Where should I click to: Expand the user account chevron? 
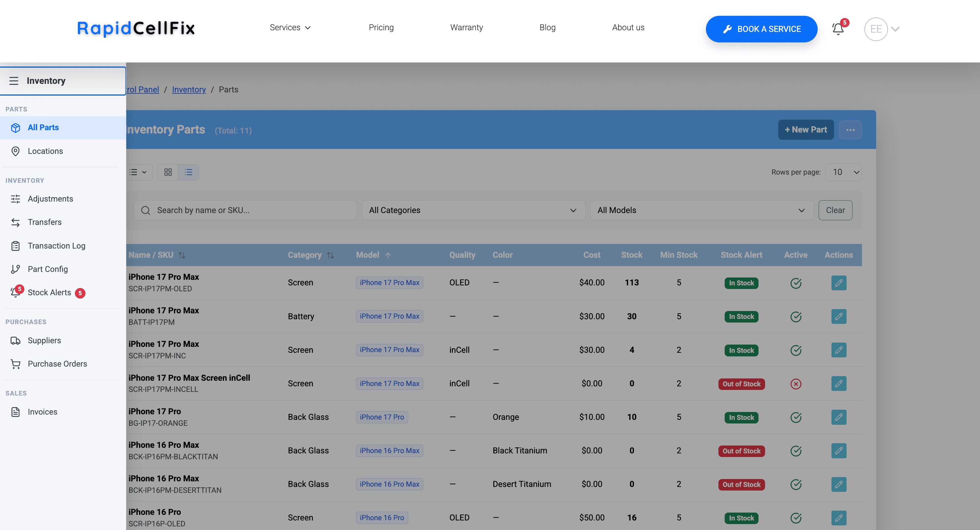click(895, 29)
